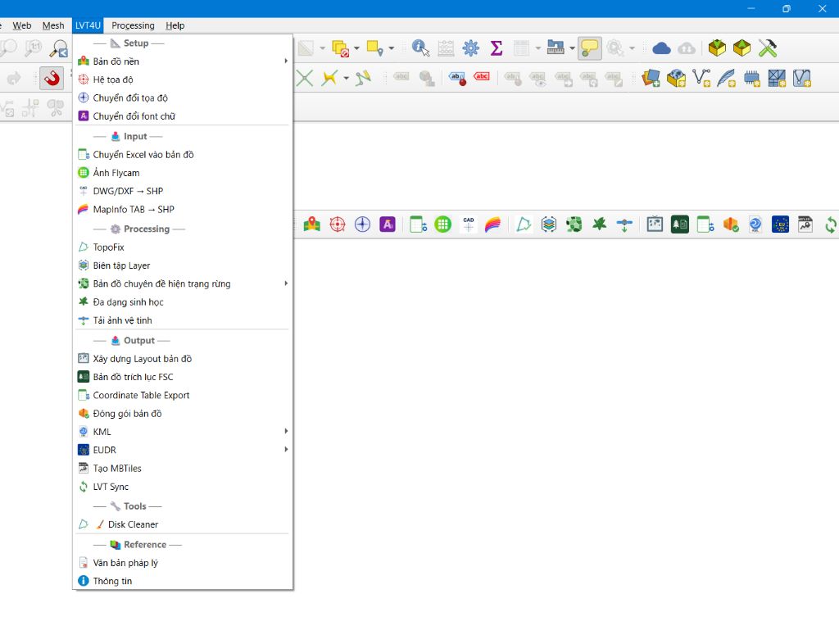Screen dimensions: 839x644
Task: Toggle the yellow map tips speech bubble
Action: click(x=590, y=48)
